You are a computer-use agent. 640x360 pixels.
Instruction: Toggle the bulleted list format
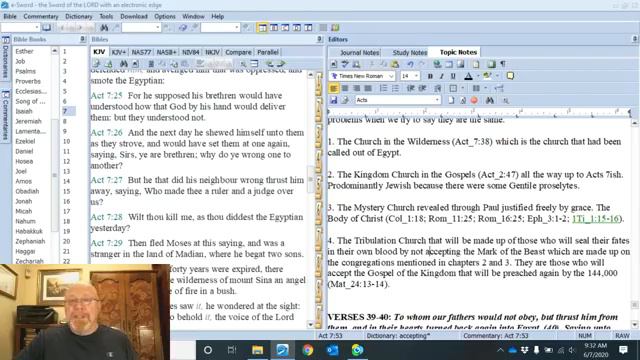(395, 88)
